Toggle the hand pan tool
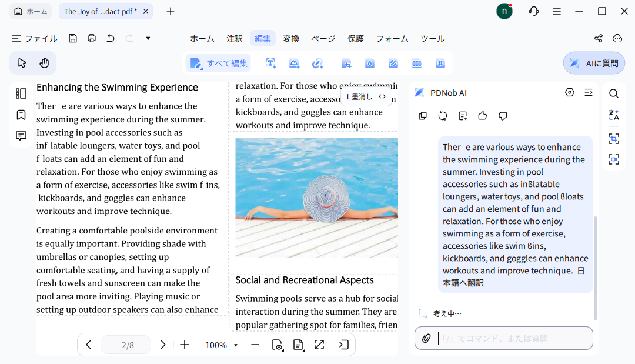The width and height of the screenshot is (635, 364). [44, 63]
